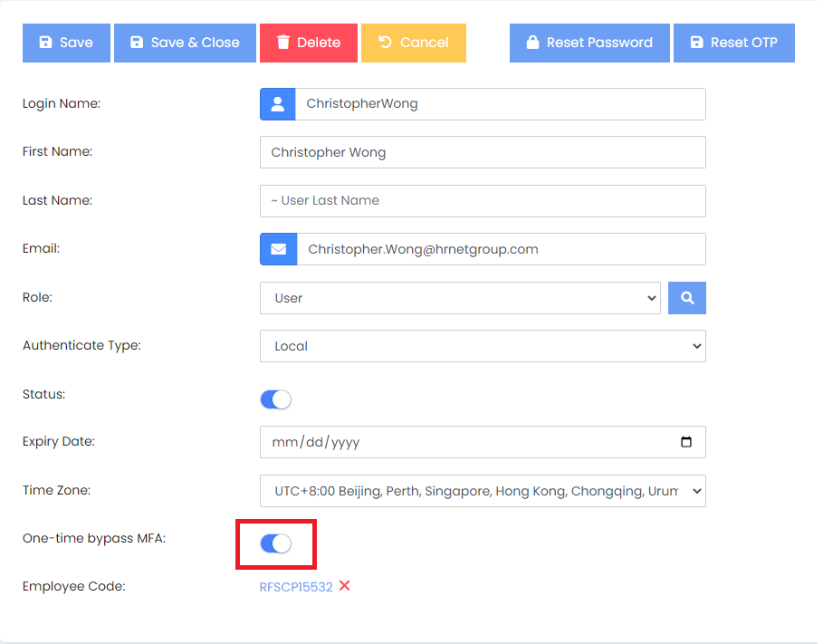Focus the Last Name input field
The width and height of the screenshot is (823, 644).
pyautogui.click(x=483, y=201)
